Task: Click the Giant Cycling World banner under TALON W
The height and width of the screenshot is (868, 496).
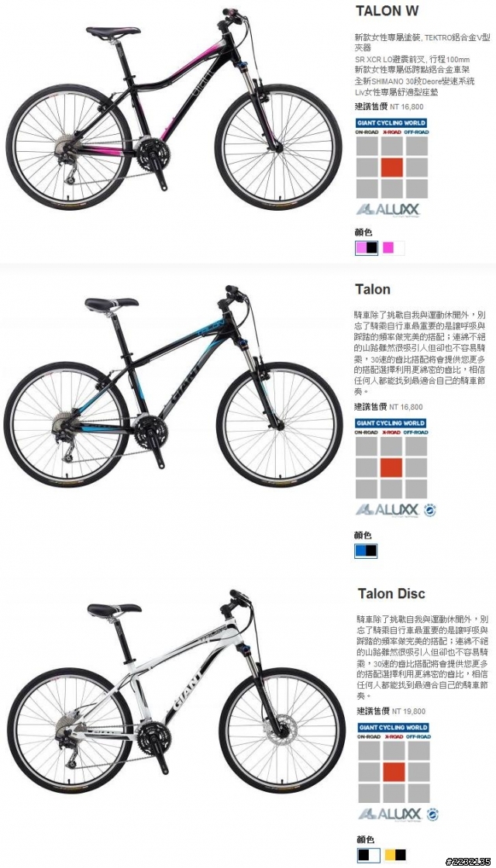Action: point(391,123)
